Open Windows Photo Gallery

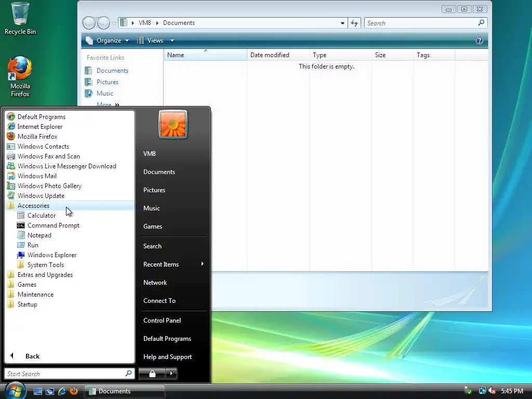coord(49,185)
